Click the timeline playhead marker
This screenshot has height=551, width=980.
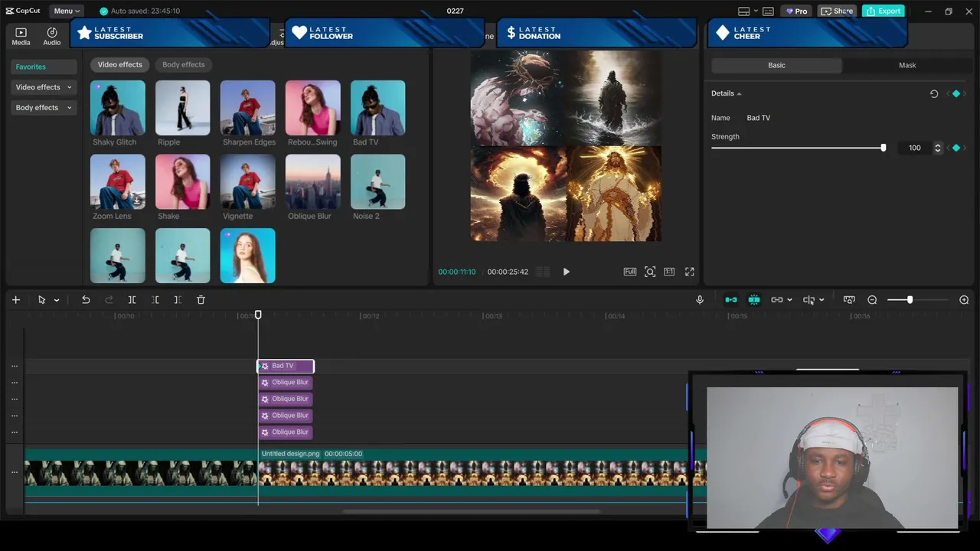point(258,315)
